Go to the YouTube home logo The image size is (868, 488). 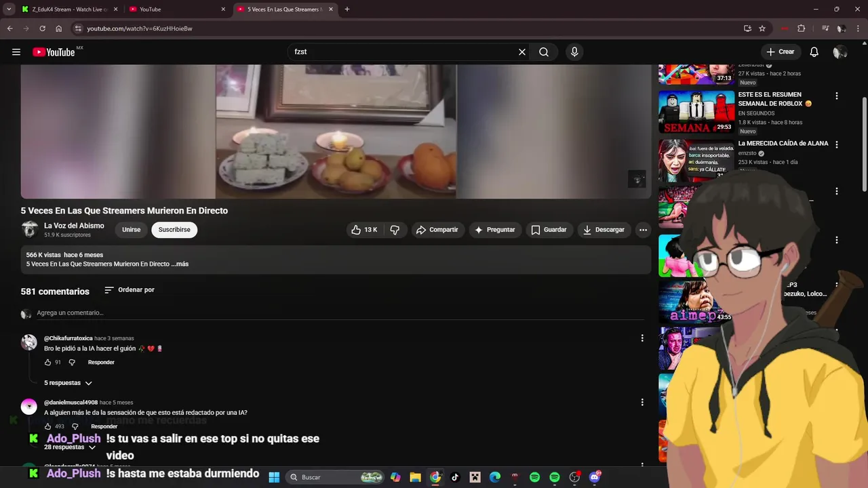[54, 52]
